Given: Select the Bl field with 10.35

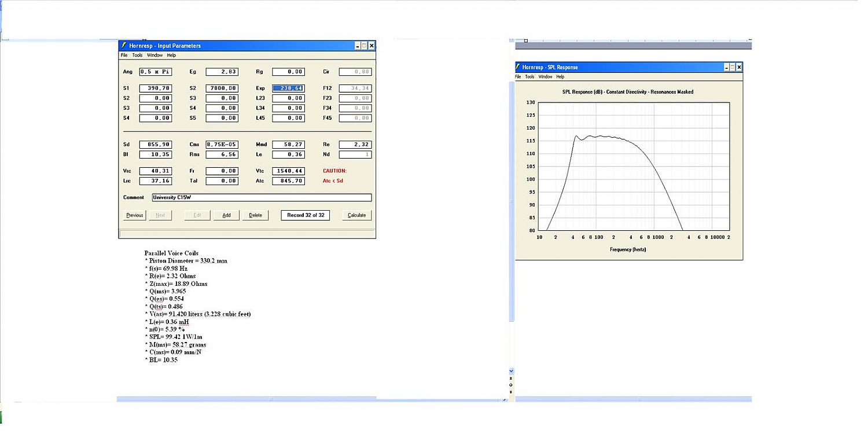Looking at the screenshot, I should [x=156, y=155].
